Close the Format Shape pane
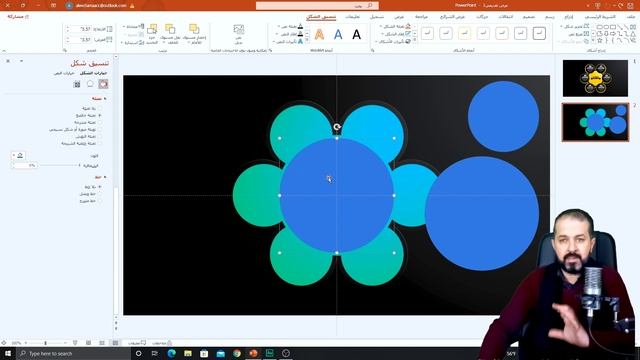The height and width of the screenshot is (360, 640). pyautogui.click(x=8, y=61)
